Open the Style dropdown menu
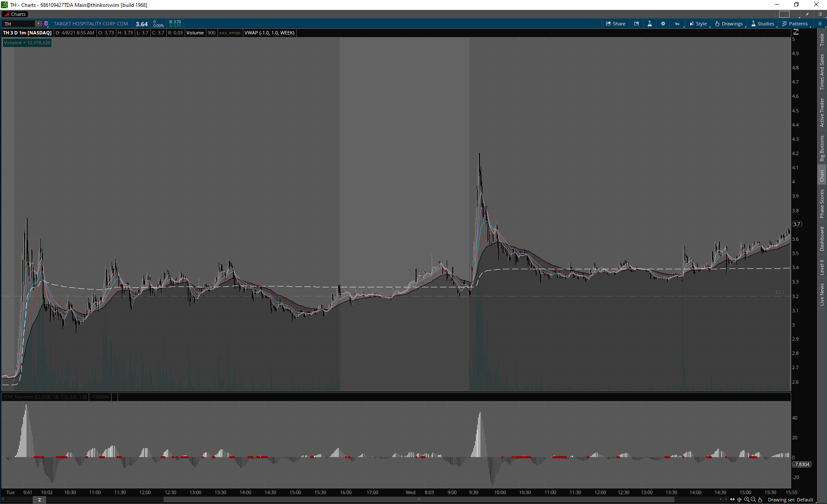827x504 pixels. point(698,24)
